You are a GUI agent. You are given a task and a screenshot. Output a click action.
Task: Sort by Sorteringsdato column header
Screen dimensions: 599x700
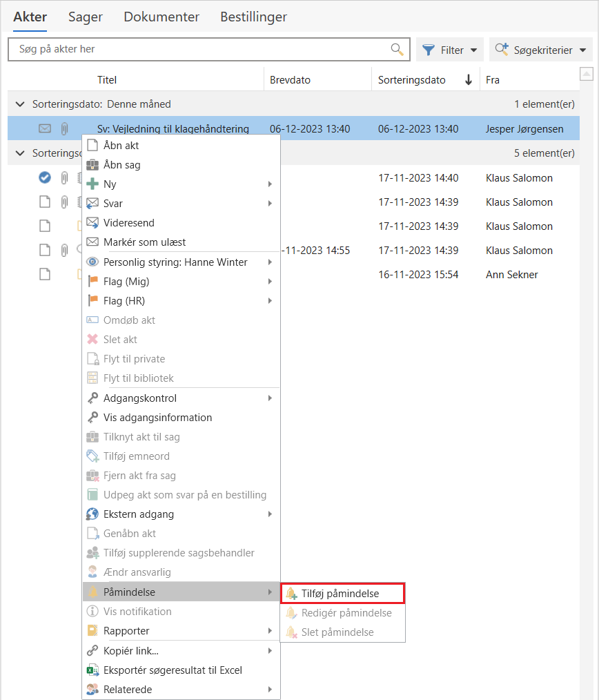(411, 80)
